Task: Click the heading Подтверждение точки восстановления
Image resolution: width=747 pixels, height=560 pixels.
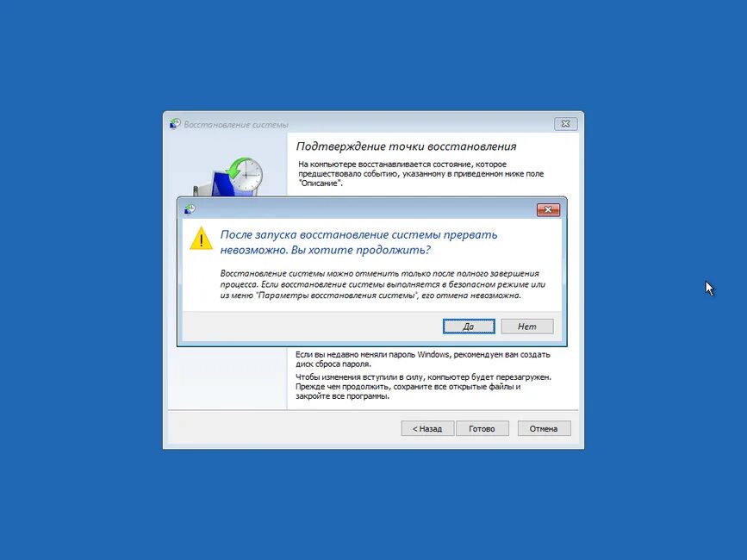Action: point(407,146)
